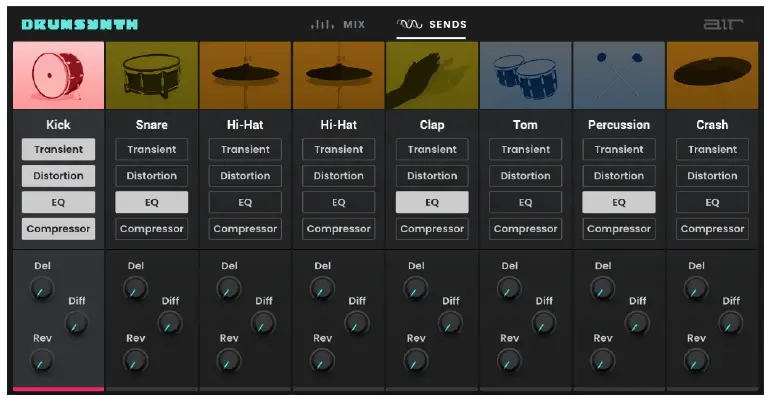The width and height of the screenshot is (770, 403).
Task: Click the Crash Rev send knob
Action: click(x=696, y=361)
